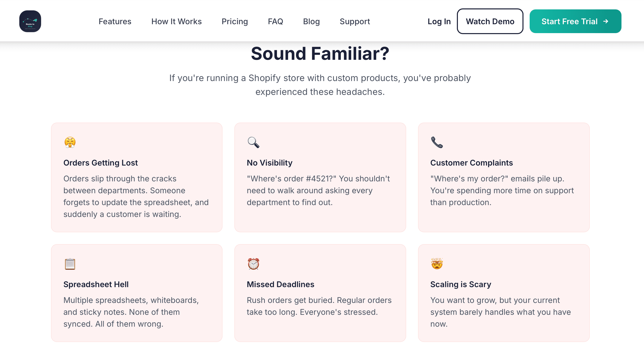Click the frustrated face emoji icon

tap(70, 142)
